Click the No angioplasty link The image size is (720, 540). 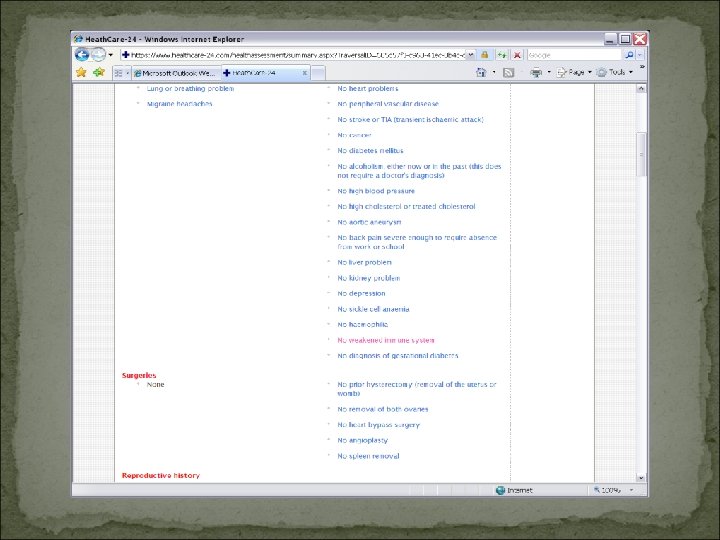363,440
